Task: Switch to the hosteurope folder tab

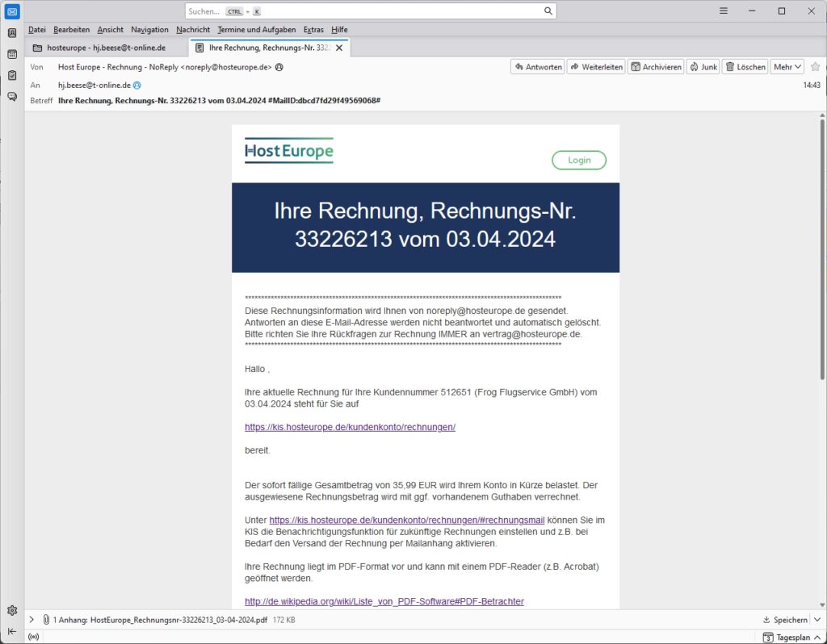Action: pyautogui.click(x=105, y=48)
